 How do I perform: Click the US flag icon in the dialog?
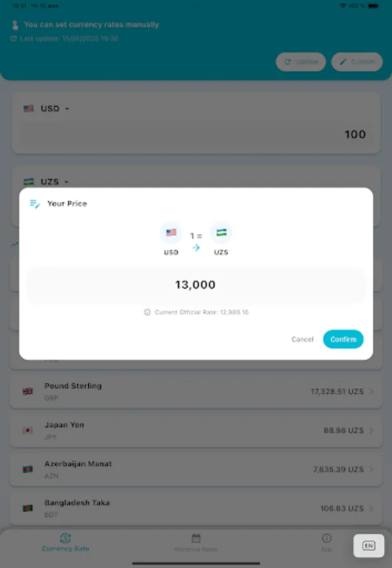click(x=170, y=233)
